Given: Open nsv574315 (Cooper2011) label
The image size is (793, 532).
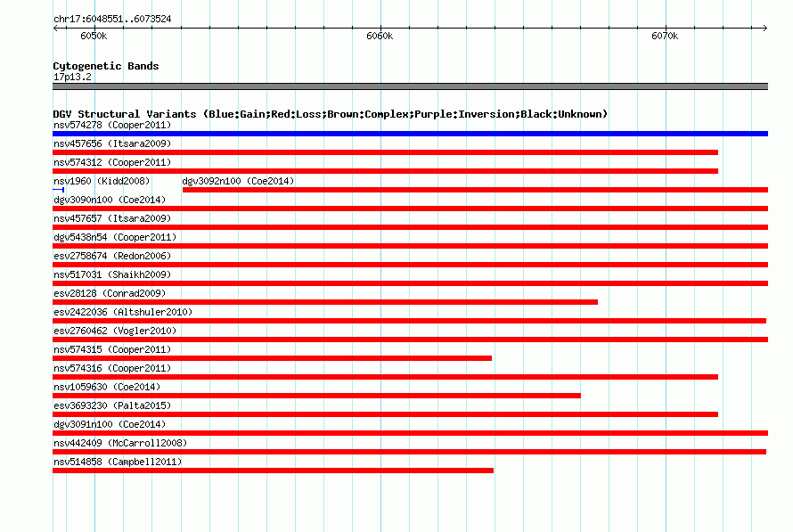Looking at the screenshot, I should point(112,349).
